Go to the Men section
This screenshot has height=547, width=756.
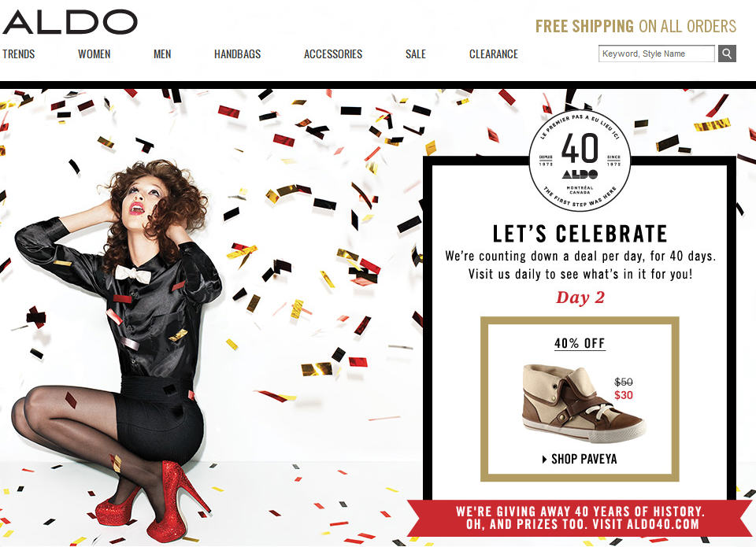tap(162, 54)
